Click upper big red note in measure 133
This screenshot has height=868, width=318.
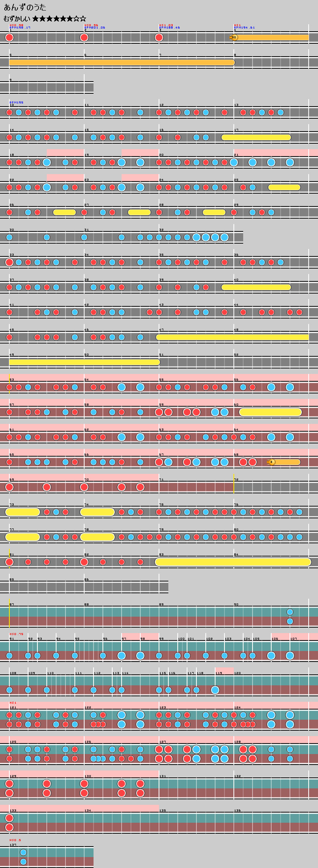pyautogui.click(x=9, y=818)
